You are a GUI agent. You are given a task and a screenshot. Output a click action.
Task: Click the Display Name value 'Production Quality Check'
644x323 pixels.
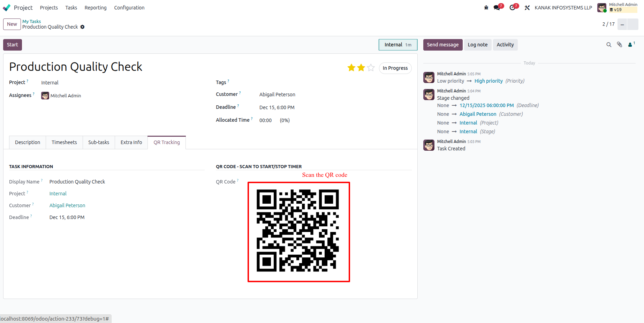77,182
